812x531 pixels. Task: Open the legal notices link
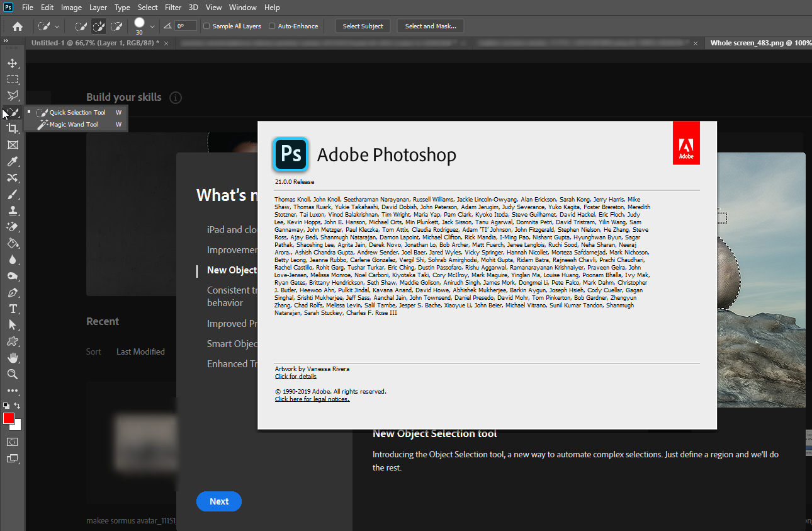(x=312, y=399)
